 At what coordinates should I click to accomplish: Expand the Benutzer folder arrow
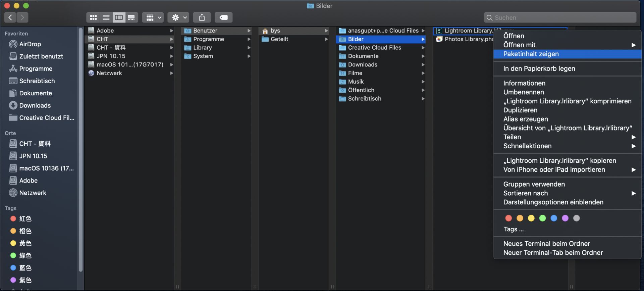point(249,31)
